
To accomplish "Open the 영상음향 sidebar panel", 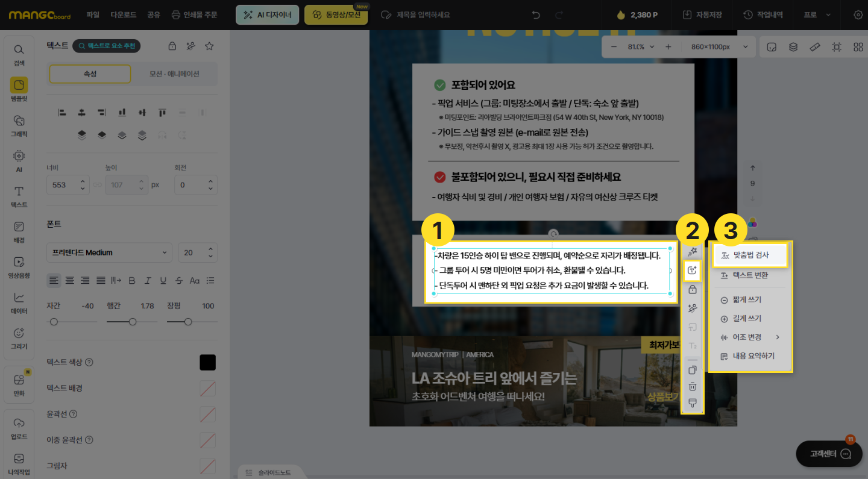I will (x=19, y=267).
